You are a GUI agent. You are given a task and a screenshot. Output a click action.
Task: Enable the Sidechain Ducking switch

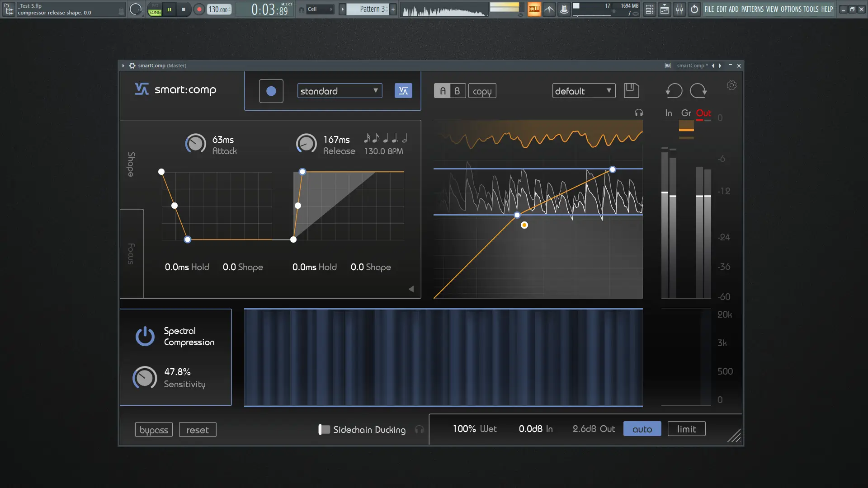click(x=324, y=430)
